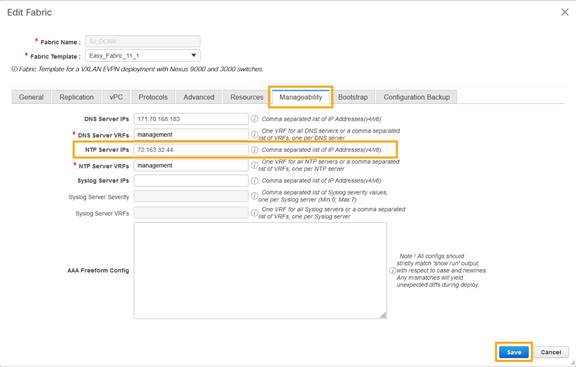Click info icon beside AAA Freeform Config

tap(392, 270)
